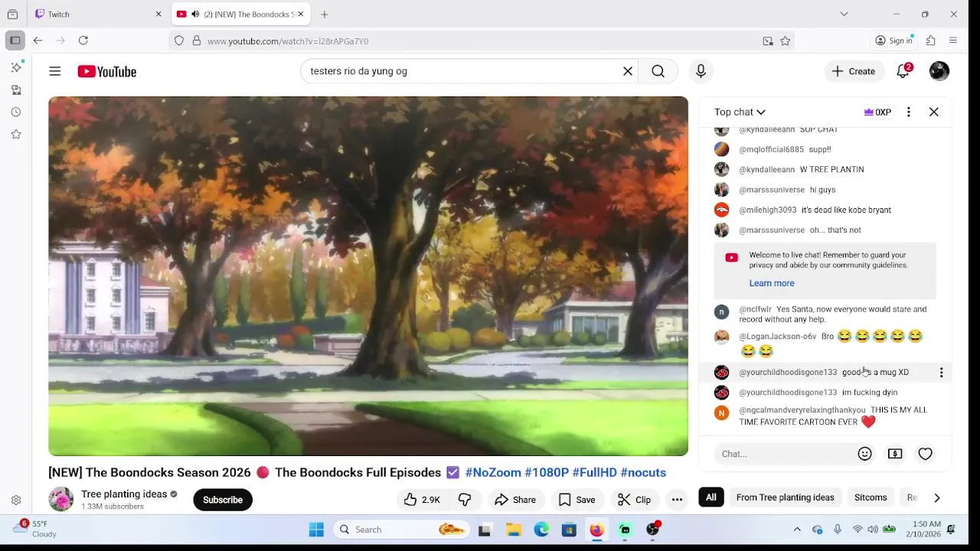
Task: Open synced tabs icon in sidebar
Action: point(16,90)
